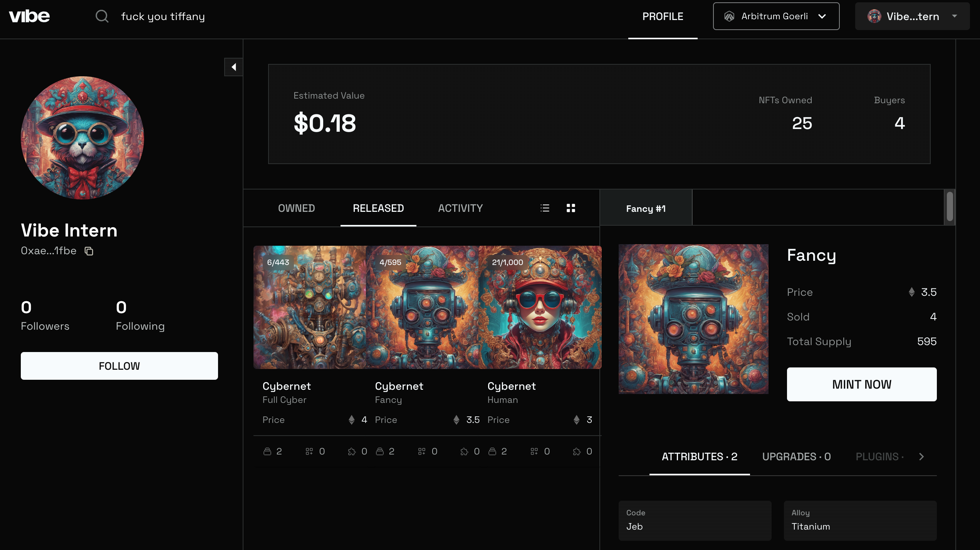Viewport: 980px width, 550px height.
Task: Switch to UPGRADES tab
Action: pyautogui.click(x=796, y=457)
